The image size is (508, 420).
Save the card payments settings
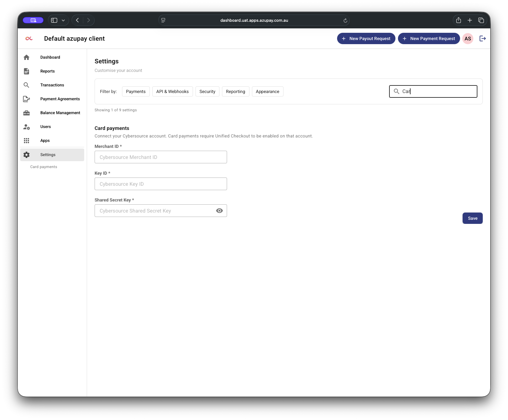472,218
